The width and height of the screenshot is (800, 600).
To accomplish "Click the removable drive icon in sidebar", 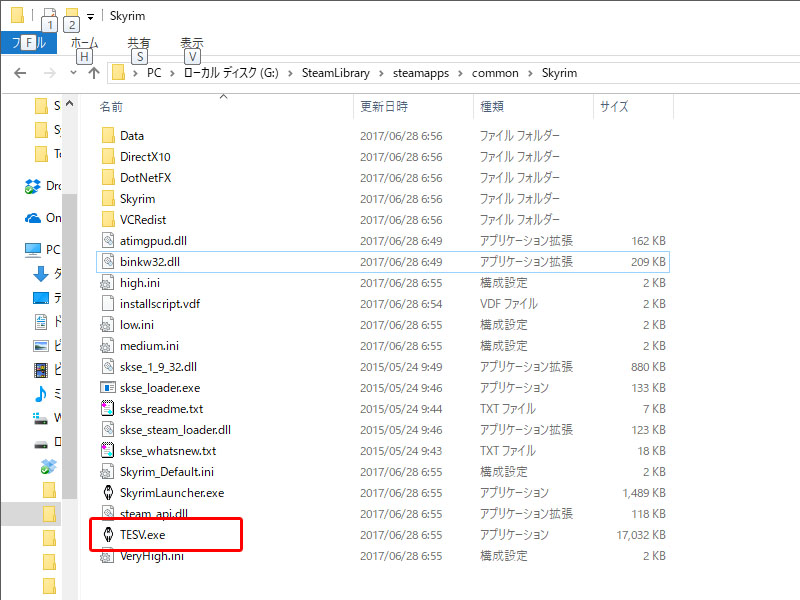I will click(x=41, y=443).
